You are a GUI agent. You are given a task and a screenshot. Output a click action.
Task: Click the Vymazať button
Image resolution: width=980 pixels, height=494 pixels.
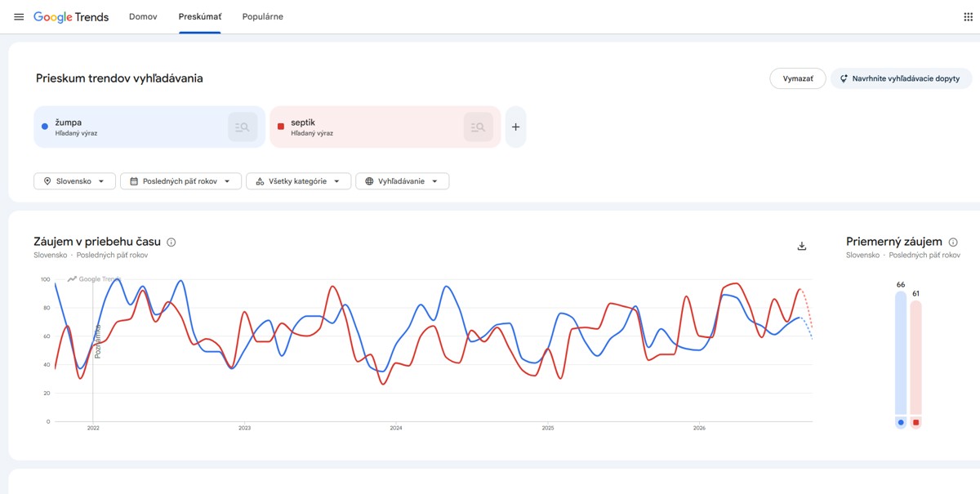pos(798,78)
